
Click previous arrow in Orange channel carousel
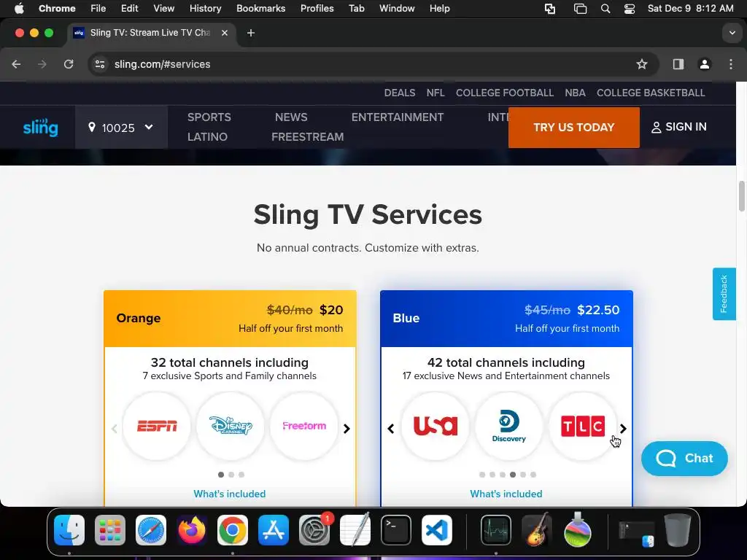tap(115, 429)
